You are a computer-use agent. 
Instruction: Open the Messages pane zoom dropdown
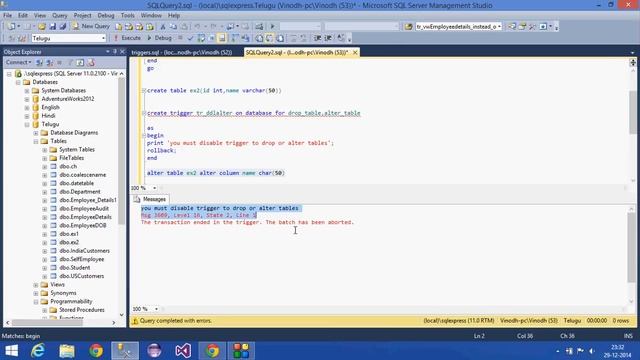(156, 309)
